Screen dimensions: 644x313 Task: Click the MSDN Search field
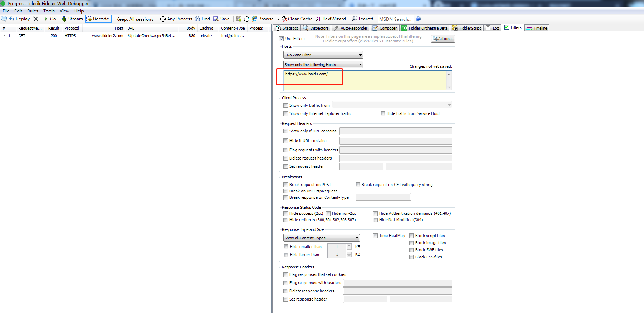click(x=395, y=19)
